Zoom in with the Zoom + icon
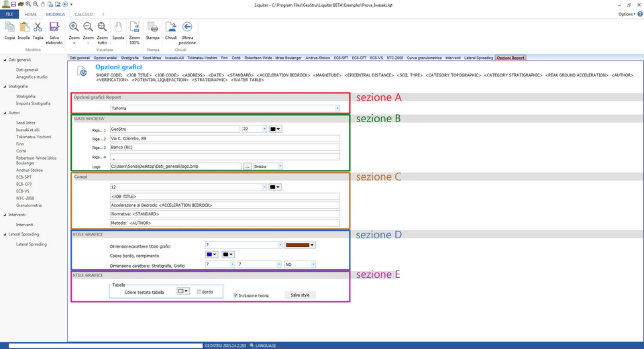 coord(74,27)
